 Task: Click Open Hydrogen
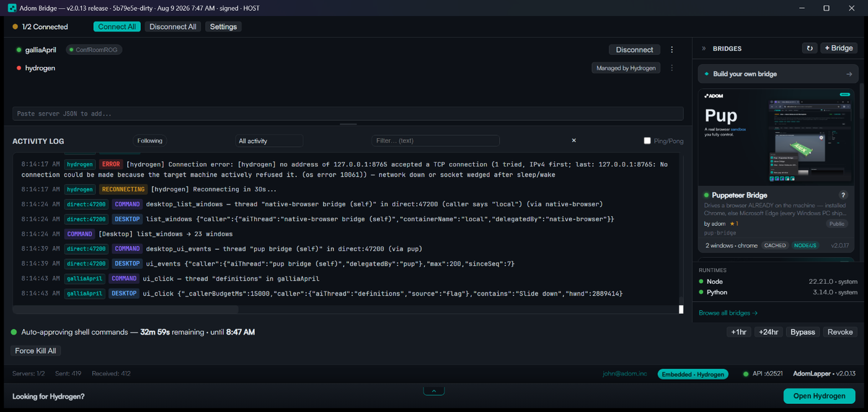point(820,396)
